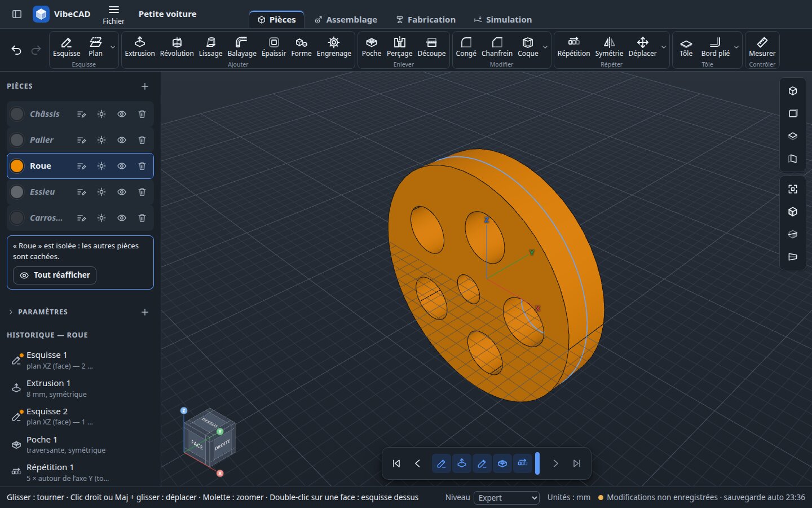Expand the Répéter group dropdown arrow
812x508 pixels.
664,47
